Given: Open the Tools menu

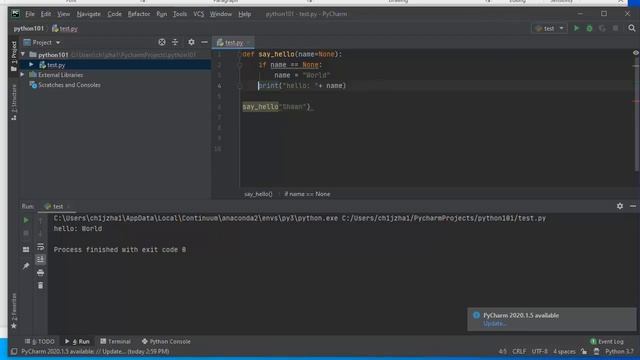Looking at the screenshot, I should 180,14.
